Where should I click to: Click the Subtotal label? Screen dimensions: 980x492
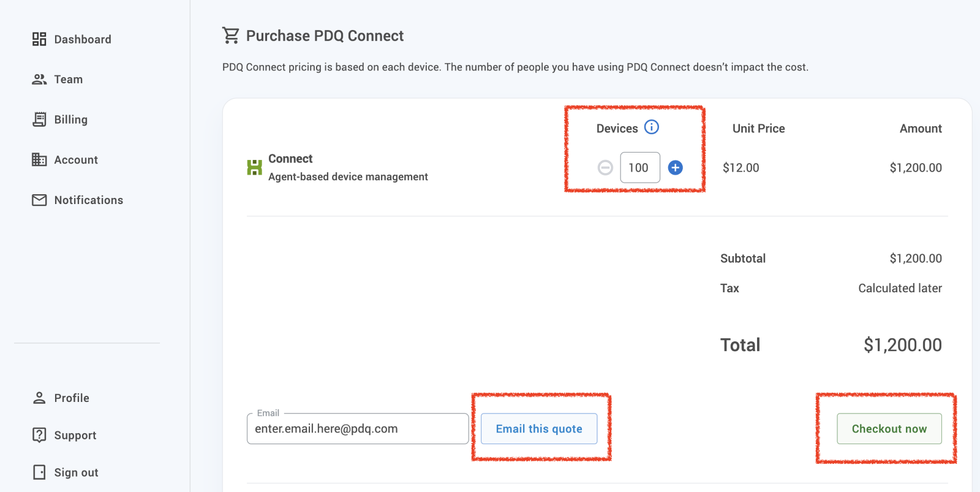[x=743, y=259]
